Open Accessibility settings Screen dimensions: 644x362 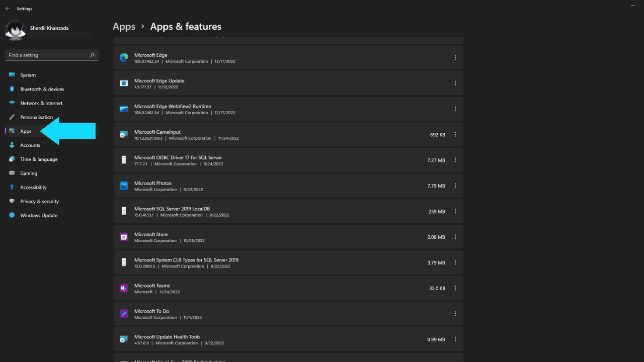(x=52, y=188)
